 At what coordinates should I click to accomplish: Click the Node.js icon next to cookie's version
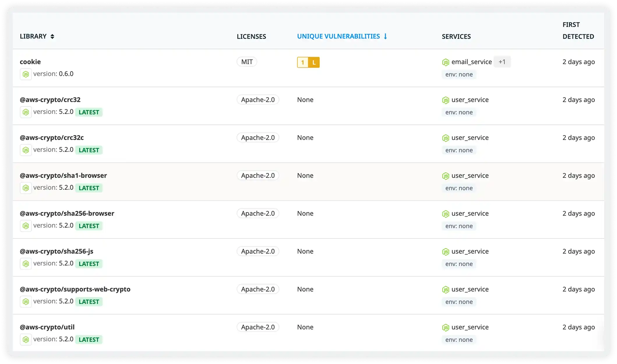(x=26, y=74)
